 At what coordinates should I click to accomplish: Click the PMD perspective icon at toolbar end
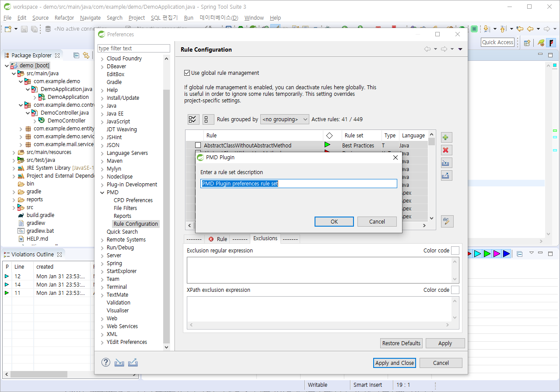pos(552,42)
